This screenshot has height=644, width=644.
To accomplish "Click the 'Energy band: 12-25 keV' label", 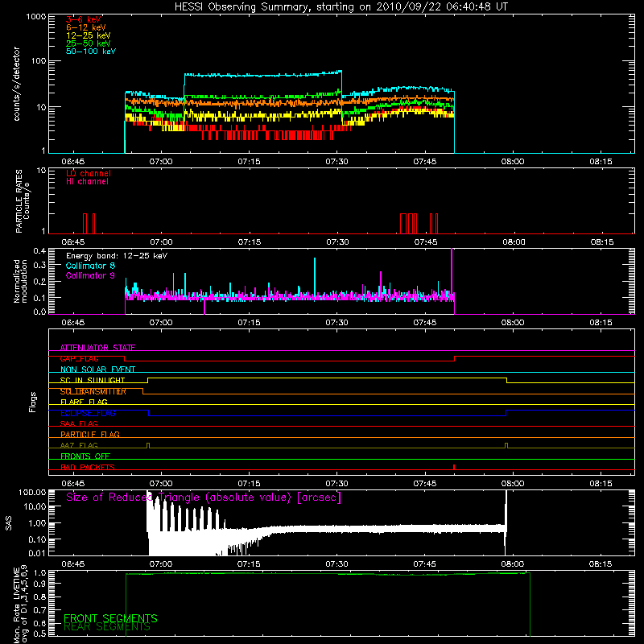I will click(x=117, y=256).
